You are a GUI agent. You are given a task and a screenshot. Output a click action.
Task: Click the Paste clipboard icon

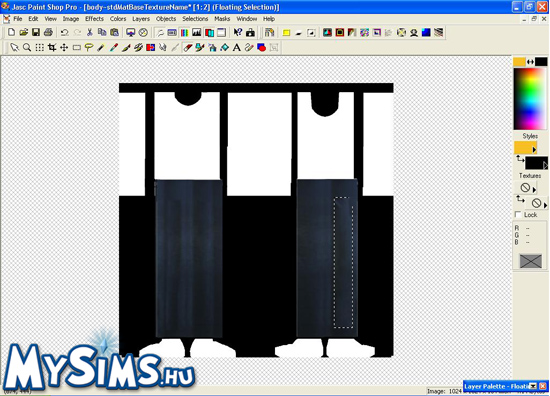pyautogui.click(x=114, y=33)
